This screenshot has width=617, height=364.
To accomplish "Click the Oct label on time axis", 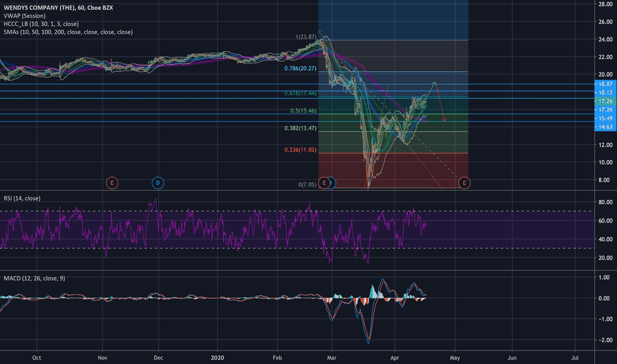I will tap(36, 357).
